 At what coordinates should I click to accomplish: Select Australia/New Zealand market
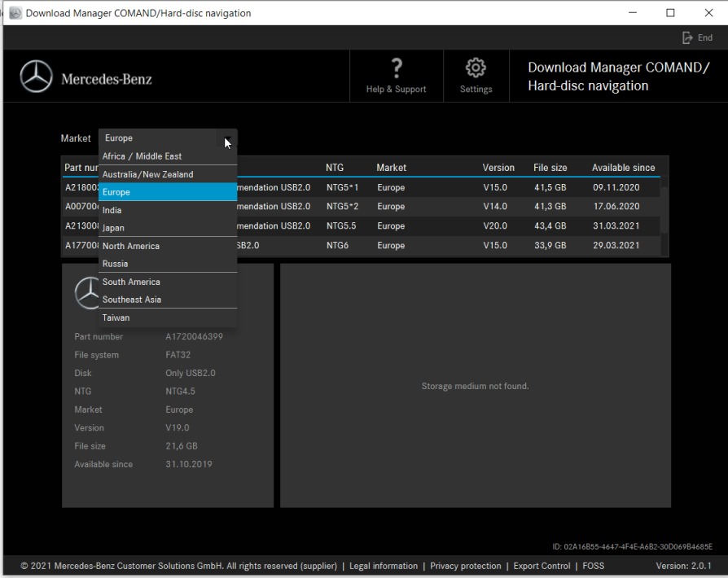[168, 174]
